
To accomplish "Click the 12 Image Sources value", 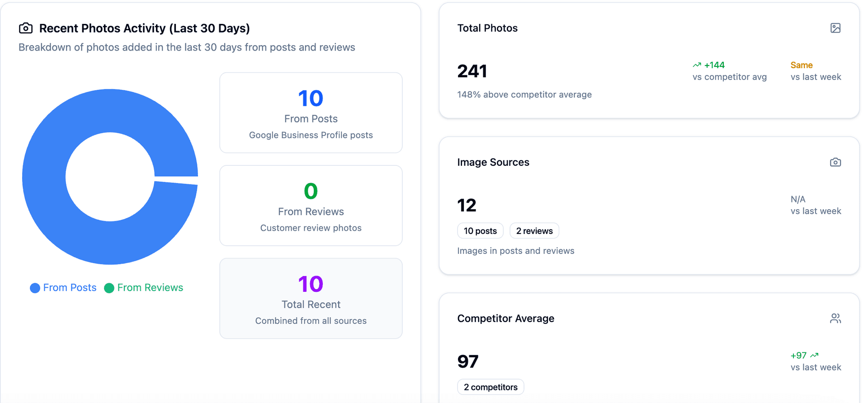I will 467,205.
